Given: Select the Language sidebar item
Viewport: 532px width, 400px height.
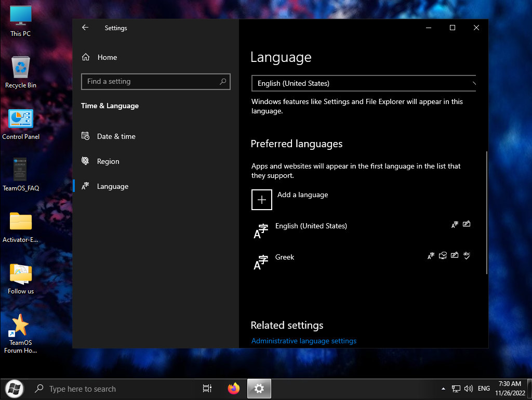Looking at the screenshot, I should pyautogui.click(x=112, y=186).
